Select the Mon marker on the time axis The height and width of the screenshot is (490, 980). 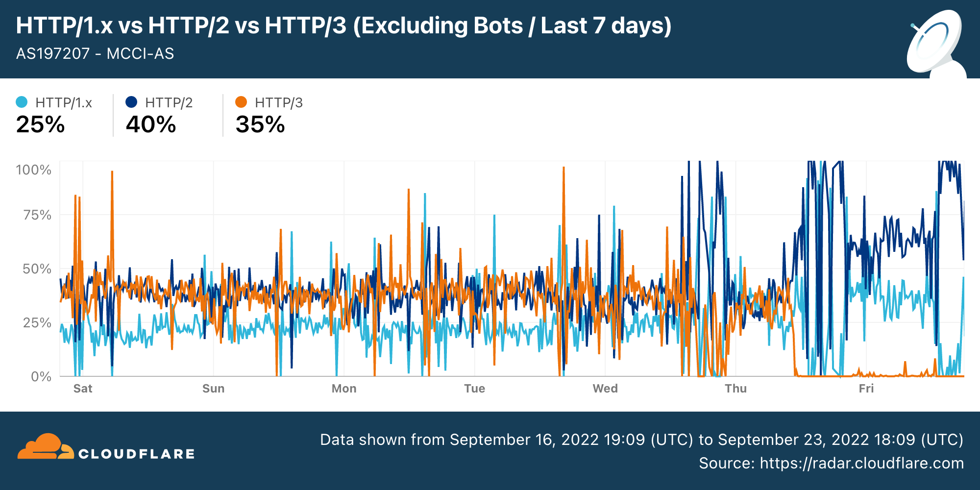pos(344,389)
